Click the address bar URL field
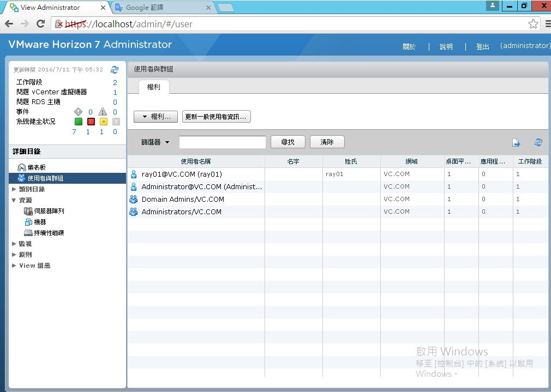 (295, 24)
